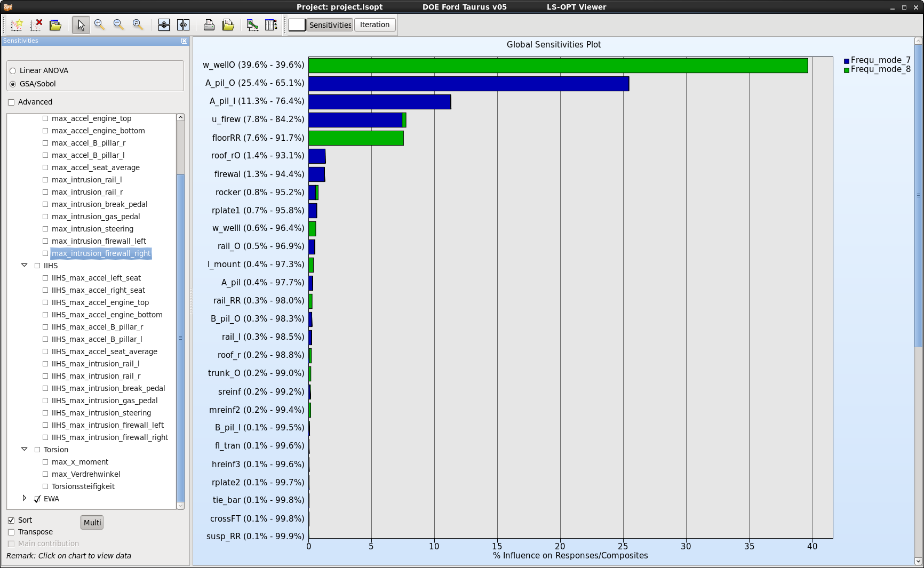Maximize the LS-OPT Viewer window
The image size is (924, 568).
pos(904,7)
